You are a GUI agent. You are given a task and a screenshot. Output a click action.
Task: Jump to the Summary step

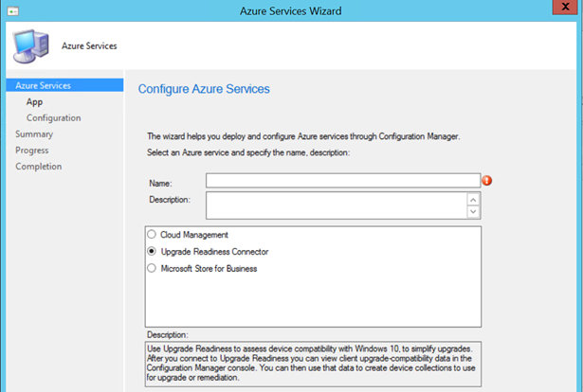(x=34, y=134)
